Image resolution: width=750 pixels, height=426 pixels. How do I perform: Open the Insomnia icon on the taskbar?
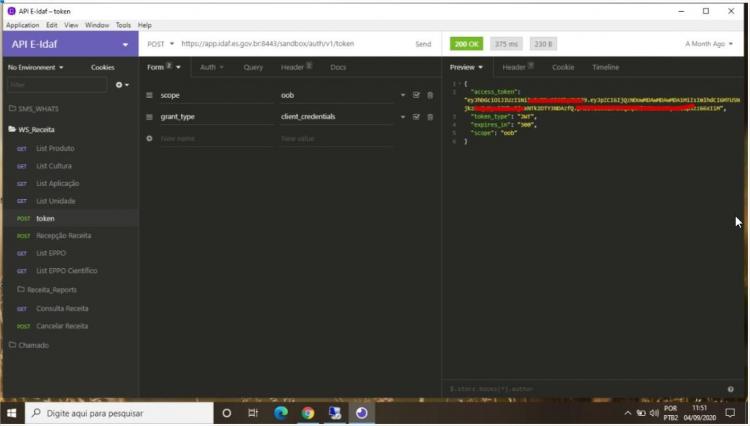(x=362, y=413)
